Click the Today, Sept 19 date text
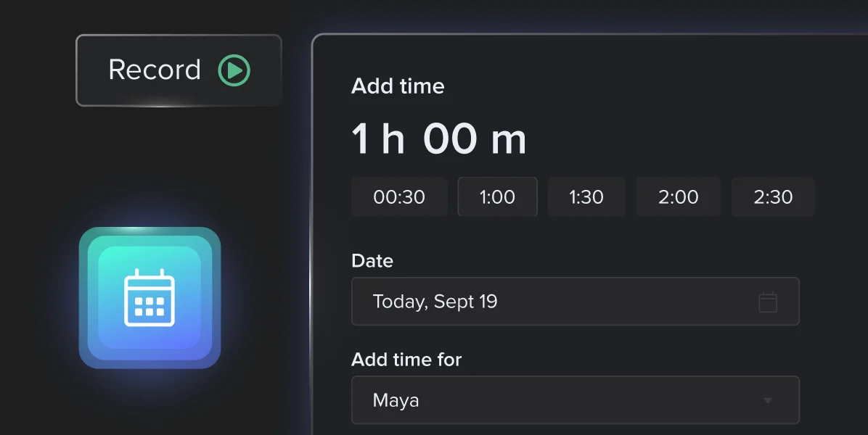The width and height of the screenshot is (868, 435). [x=435, y=302]
